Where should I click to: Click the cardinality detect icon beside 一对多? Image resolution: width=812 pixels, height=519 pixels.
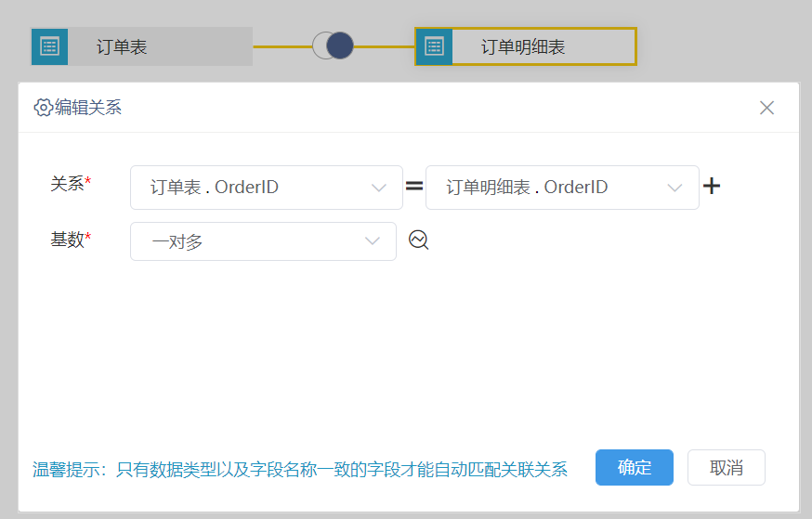418,240
